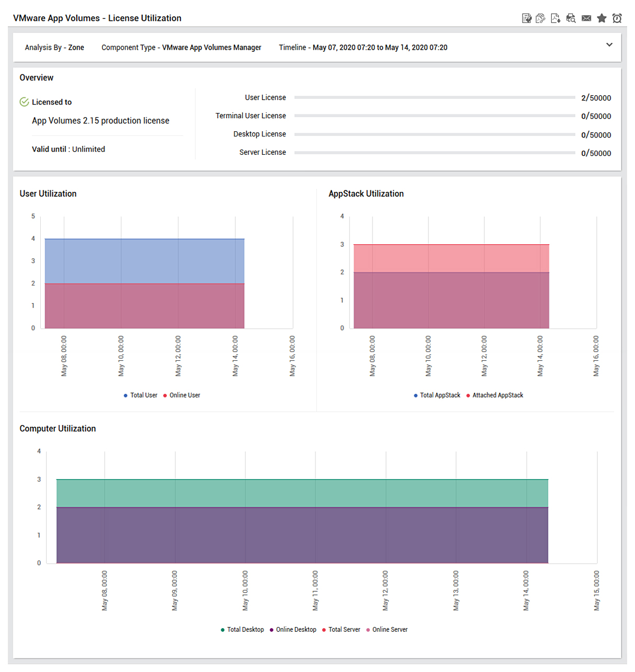Click May 11, 00:00 label under Computer Utilization

(x=315, y=590)
